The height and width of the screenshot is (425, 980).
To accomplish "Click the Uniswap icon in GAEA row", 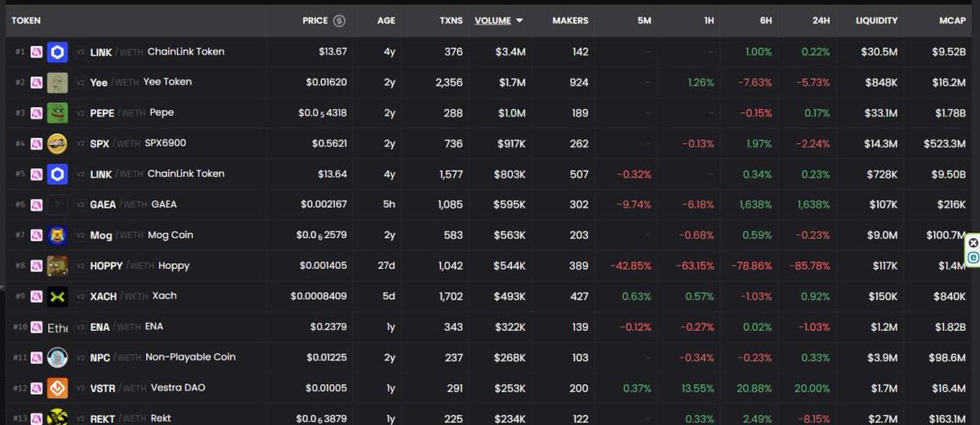I will click(36, 204).
